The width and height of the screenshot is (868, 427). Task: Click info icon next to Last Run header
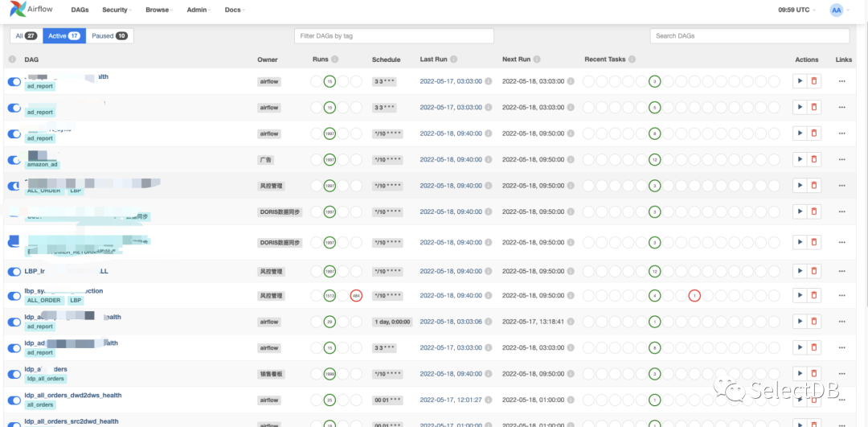click(x=454, y=60)
